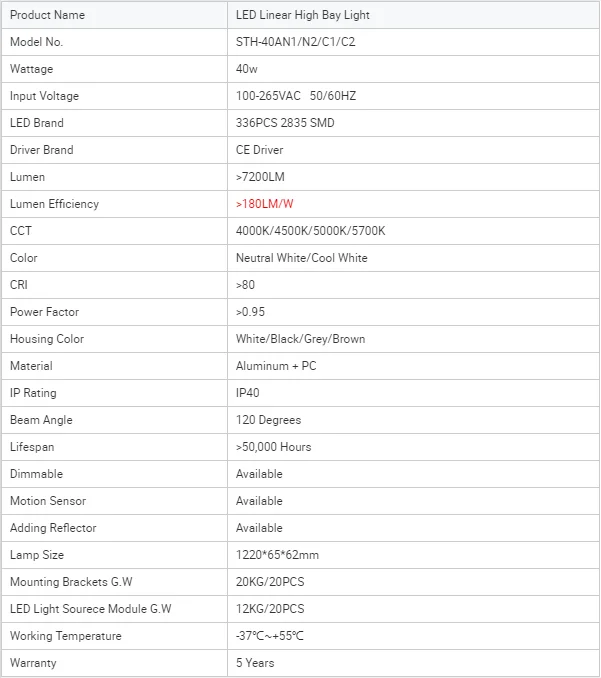Select the White/Black/Grey/Brown housing color cell

(300, 339)
